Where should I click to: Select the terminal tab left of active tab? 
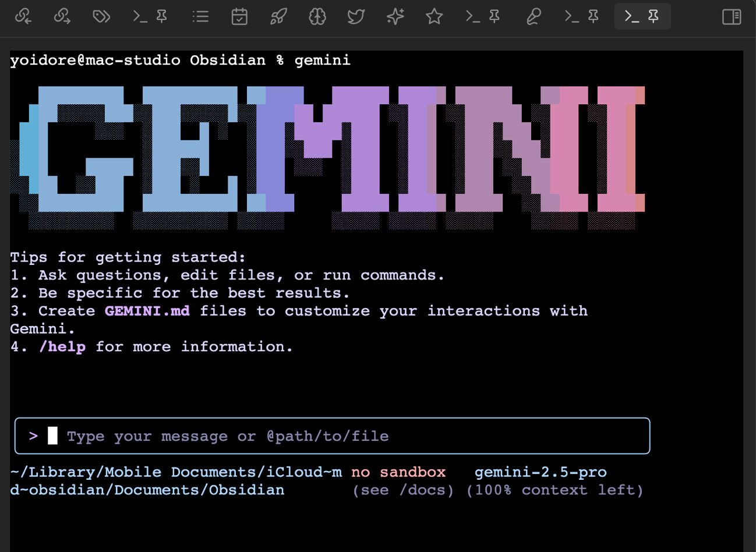572,16
